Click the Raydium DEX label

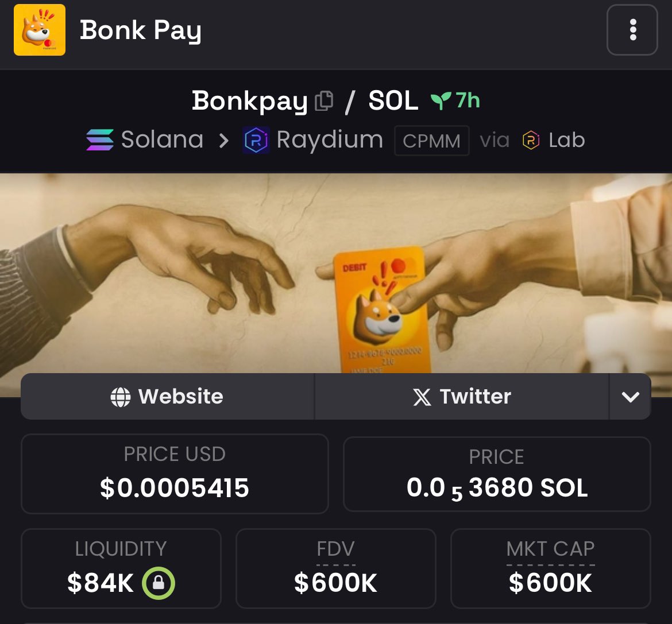pyautogui.click(x=330, y=140)
